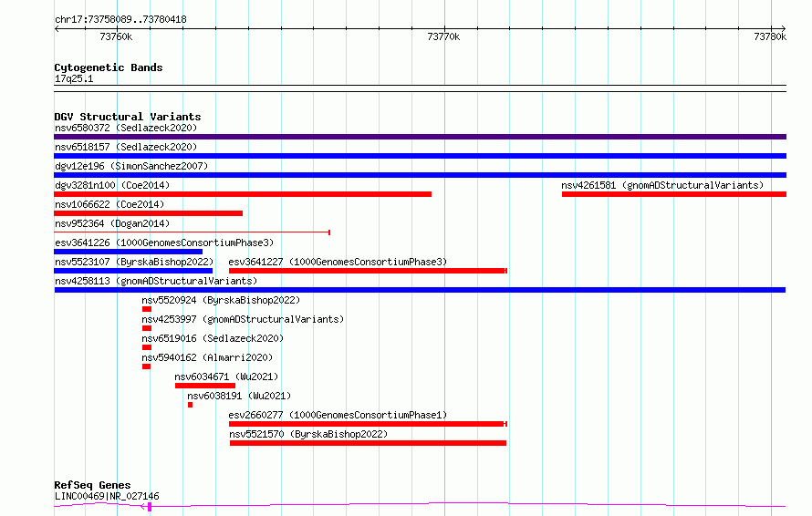Click the red esv2660277 variant bar

click(x=368, y=424)
